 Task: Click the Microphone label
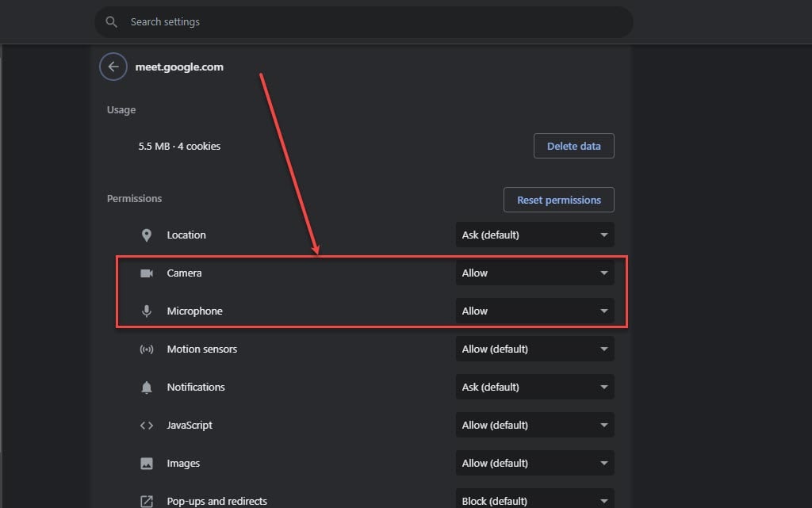click(x=195, y=311)
